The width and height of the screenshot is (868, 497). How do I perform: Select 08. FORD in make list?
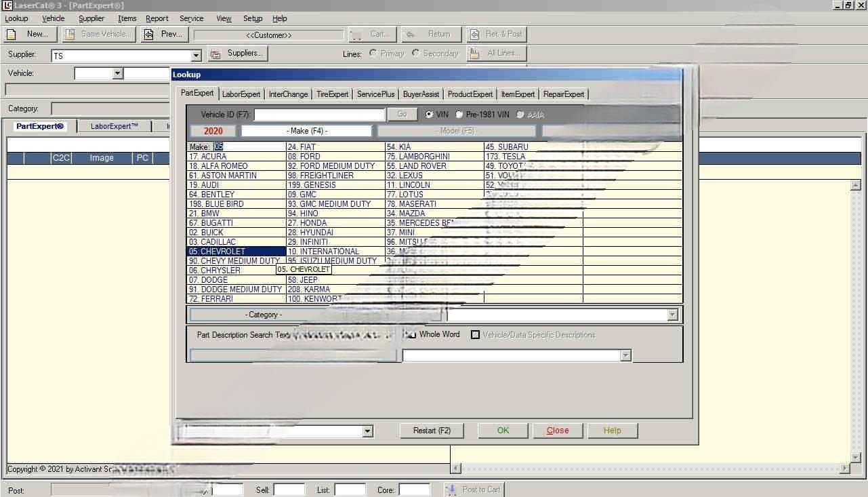[335, 157]
